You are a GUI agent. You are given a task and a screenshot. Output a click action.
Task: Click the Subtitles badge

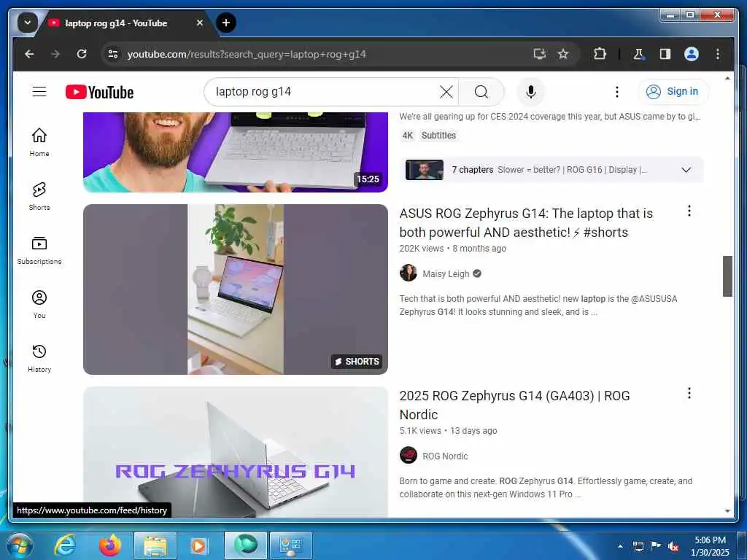(x=438, y=135)
